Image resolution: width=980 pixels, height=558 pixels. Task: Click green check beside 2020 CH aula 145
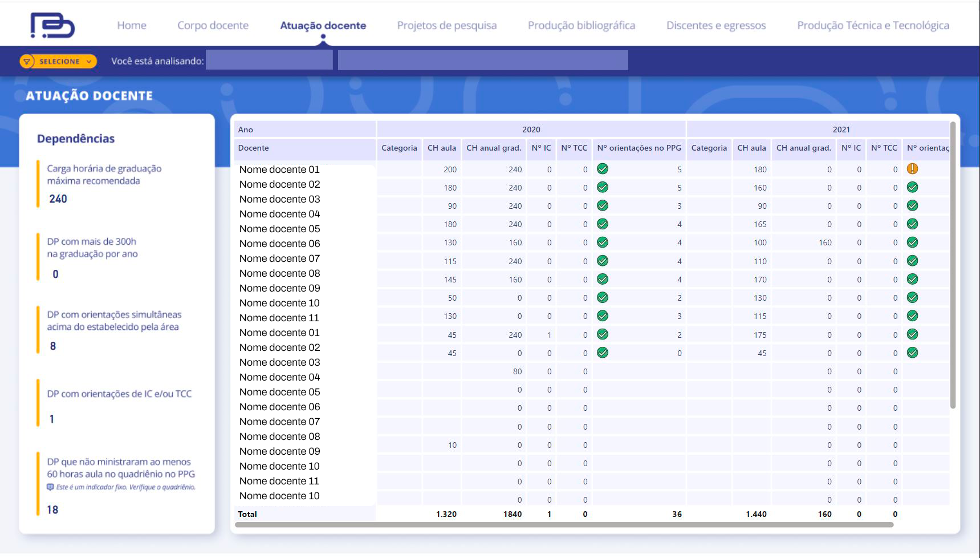[603, 279]
